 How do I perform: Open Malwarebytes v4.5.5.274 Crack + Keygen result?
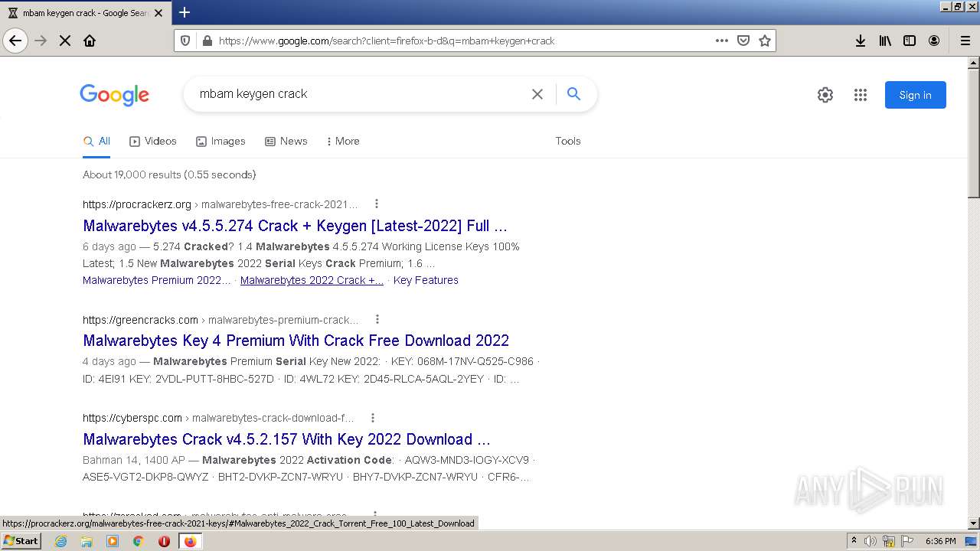[295, 226]
